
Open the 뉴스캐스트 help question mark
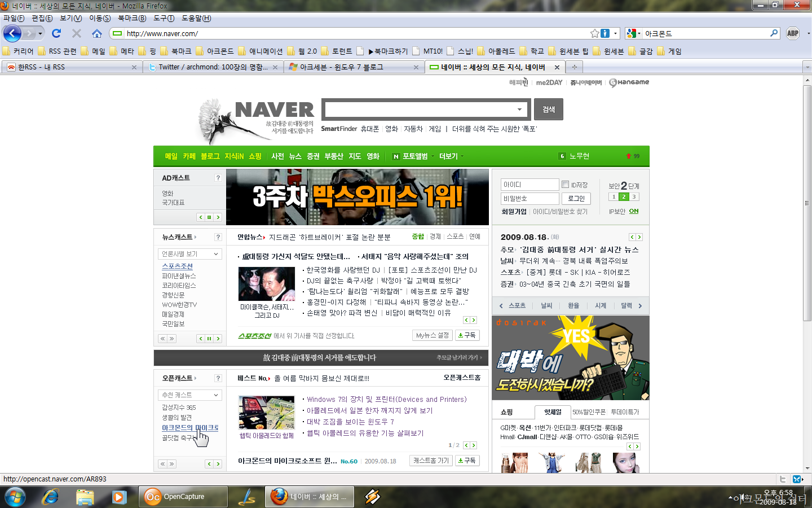click(218, 237)
